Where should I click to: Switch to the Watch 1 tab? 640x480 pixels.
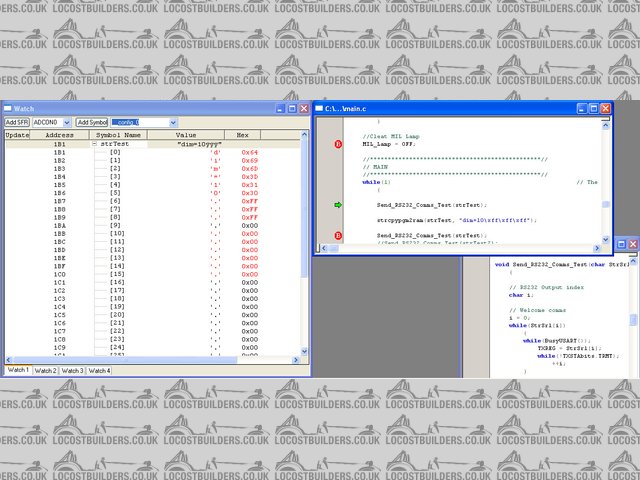tap(18, 370)
